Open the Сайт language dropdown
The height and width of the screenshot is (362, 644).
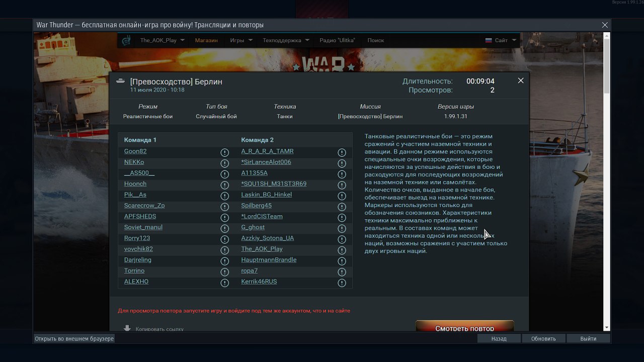[x=501, y=40]
